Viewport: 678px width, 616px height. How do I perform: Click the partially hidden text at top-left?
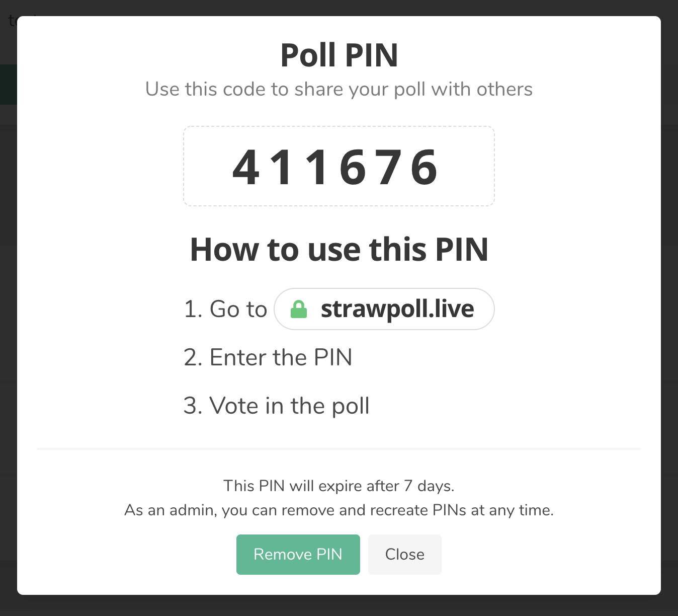click(12, 21)
